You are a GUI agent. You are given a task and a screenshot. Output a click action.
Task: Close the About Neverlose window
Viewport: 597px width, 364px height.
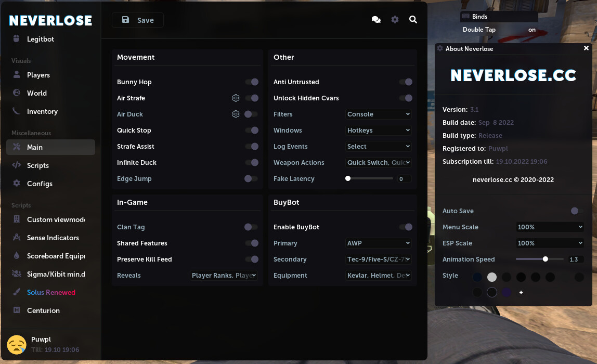click(587, 48)
